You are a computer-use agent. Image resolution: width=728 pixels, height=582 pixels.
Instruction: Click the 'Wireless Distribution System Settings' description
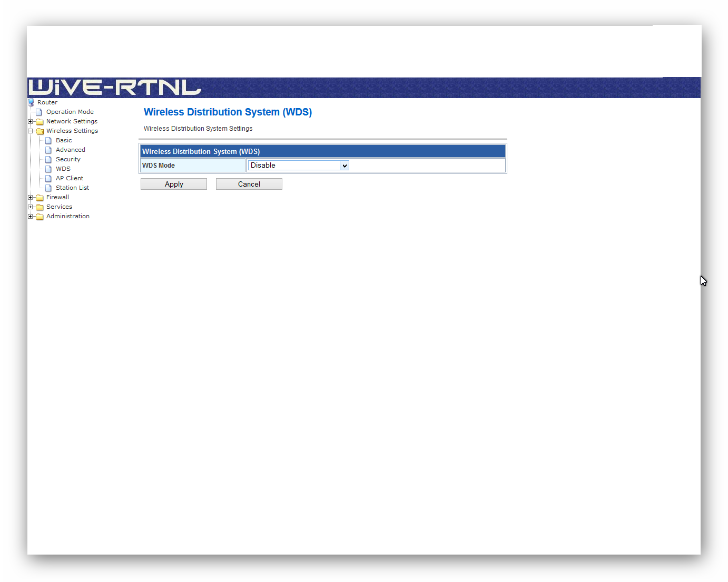(198, 129)
